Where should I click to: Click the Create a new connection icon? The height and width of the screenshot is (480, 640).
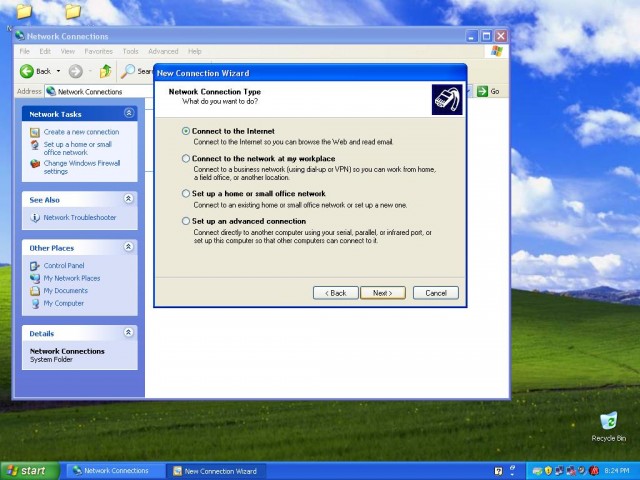(35, 132)
